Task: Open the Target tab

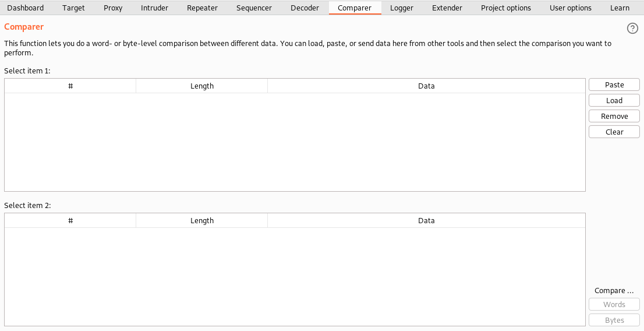Action: click(73, 8)
